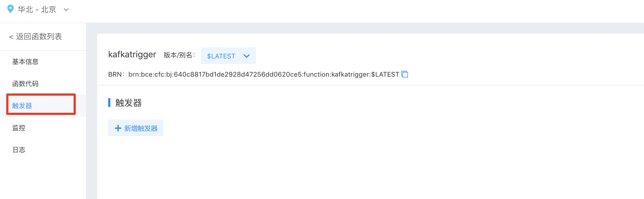Click the blue bar beside 触发器 heading
Screen dimensions: 644x199
[x=109, y=103]
